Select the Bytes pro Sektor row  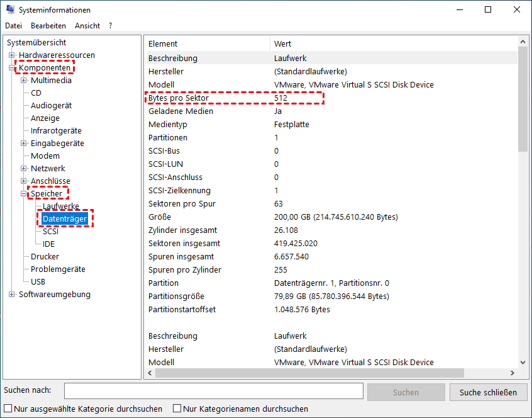click(x=332, y=98)
